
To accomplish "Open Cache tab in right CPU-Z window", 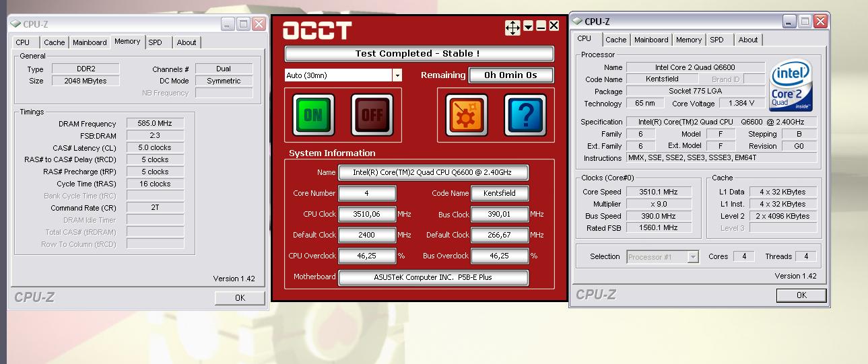I will pyautogui.click(x=616, y=40).
